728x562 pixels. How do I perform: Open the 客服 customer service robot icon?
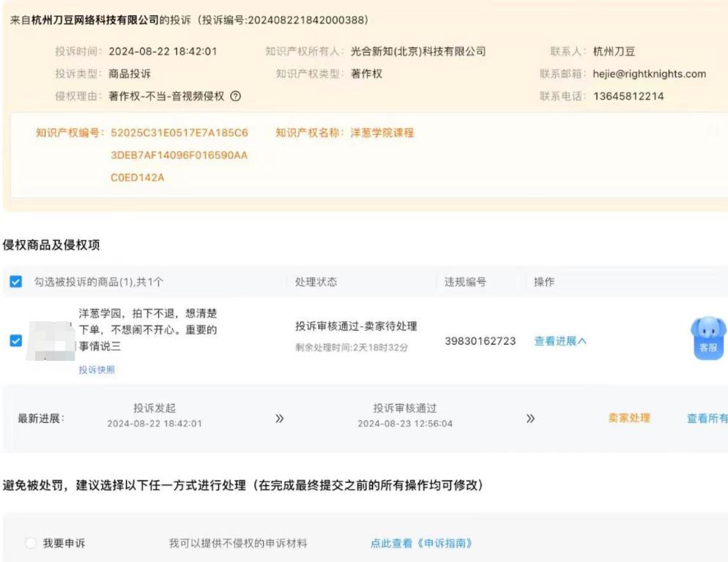click(x=707, y=339)
